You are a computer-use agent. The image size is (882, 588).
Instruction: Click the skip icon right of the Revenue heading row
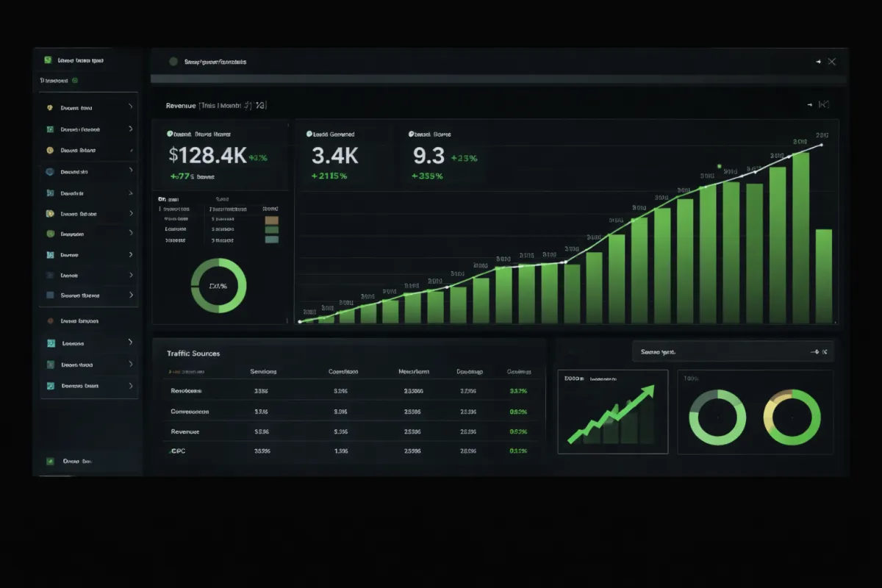pyautogui.click(x=823, y=105)
